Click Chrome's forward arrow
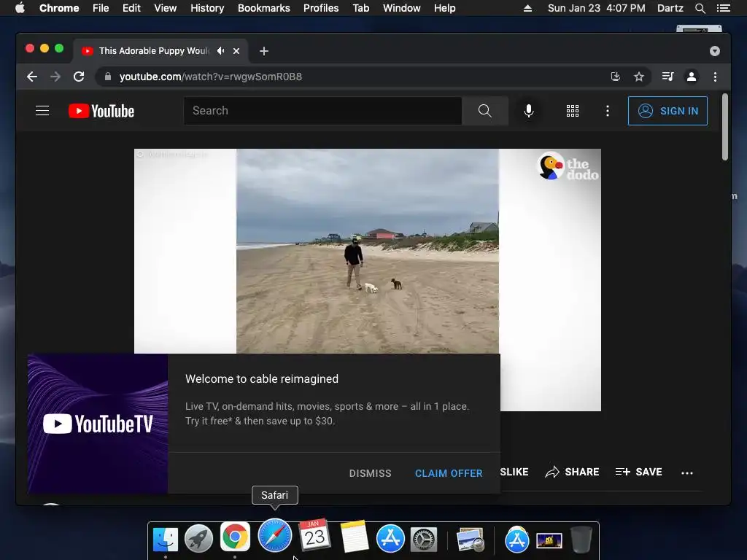 pos(55,77)
